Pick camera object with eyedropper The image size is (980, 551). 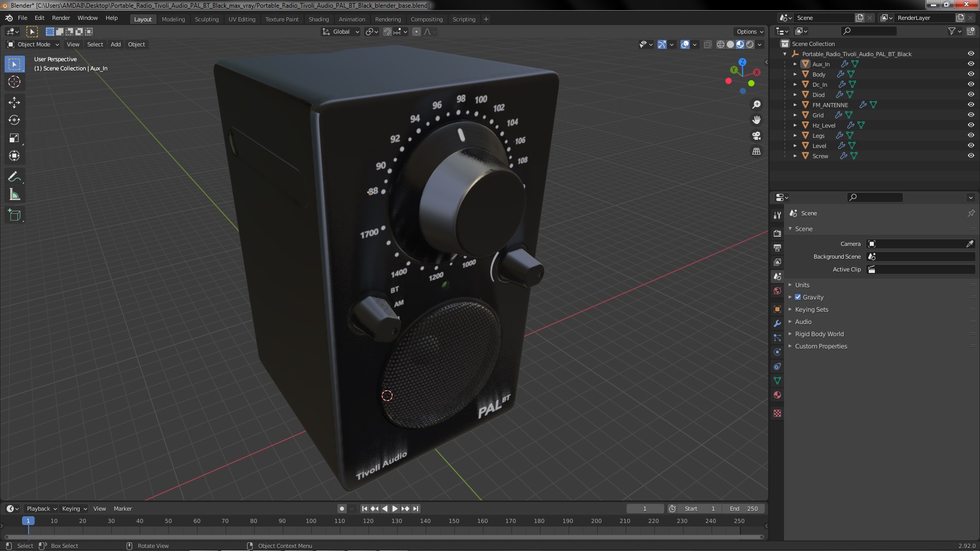(x=969, y=244)
